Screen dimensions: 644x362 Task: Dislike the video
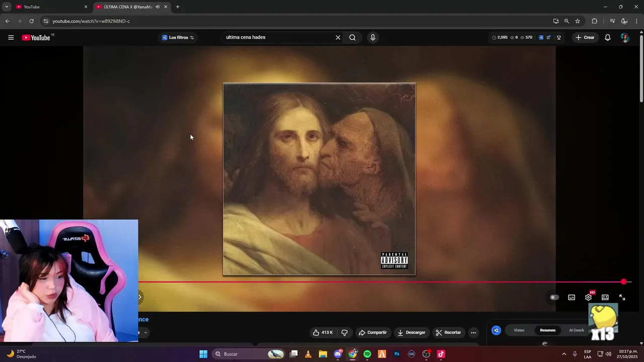tap(345, 332)
